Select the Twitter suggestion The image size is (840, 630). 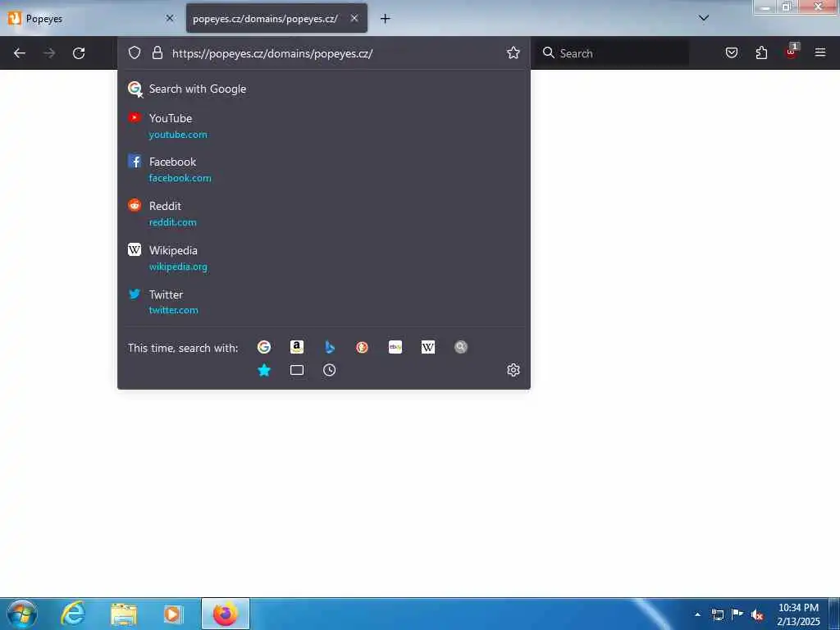(x=323, y=302)
